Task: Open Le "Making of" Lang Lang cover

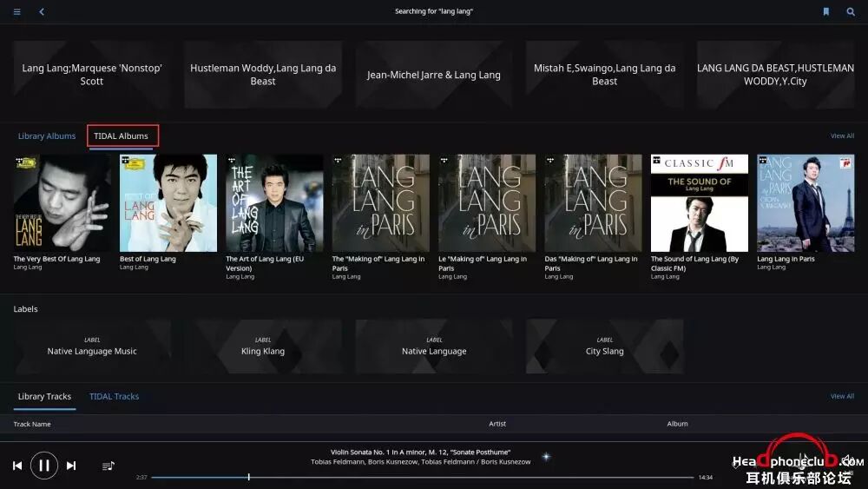Action: tap(487, 203)
